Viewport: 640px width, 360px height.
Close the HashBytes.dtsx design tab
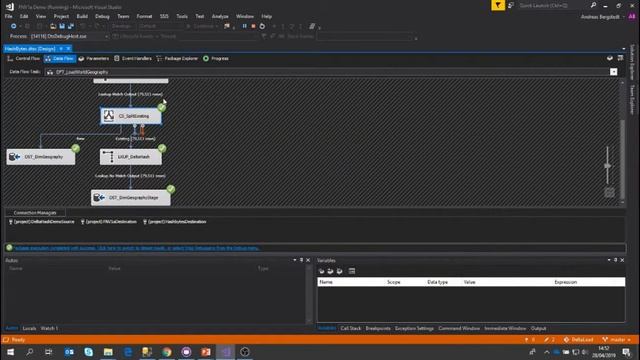(69, 49)
